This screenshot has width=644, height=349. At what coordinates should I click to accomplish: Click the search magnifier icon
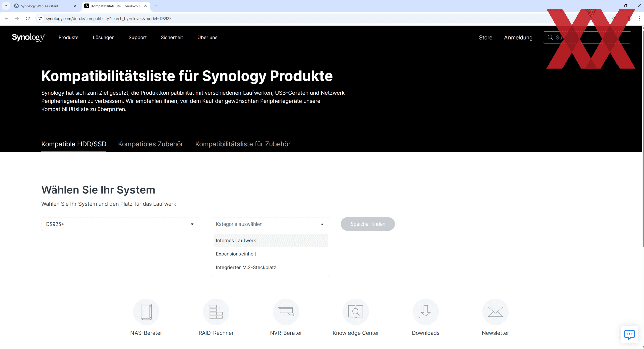point(550,37)
